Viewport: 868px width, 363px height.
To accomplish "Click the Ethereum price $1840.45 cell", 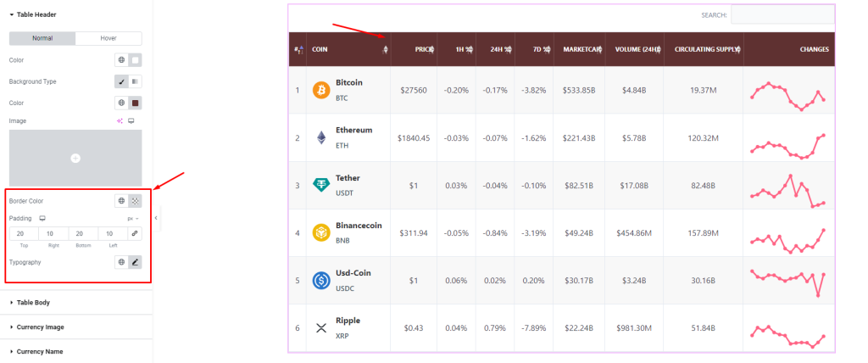I will pos(414,137).
